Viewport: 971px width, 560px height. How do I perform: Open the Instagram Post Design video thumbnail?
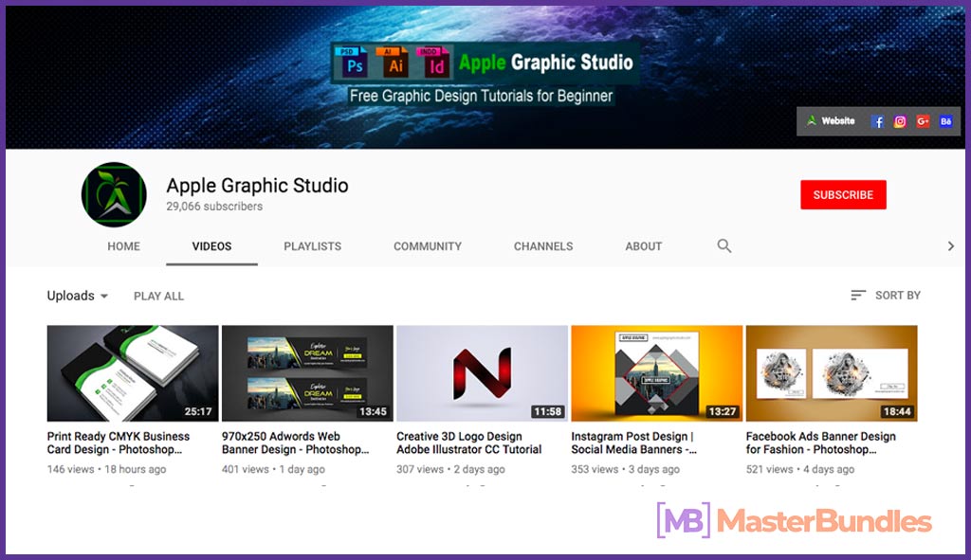point(656,373)
